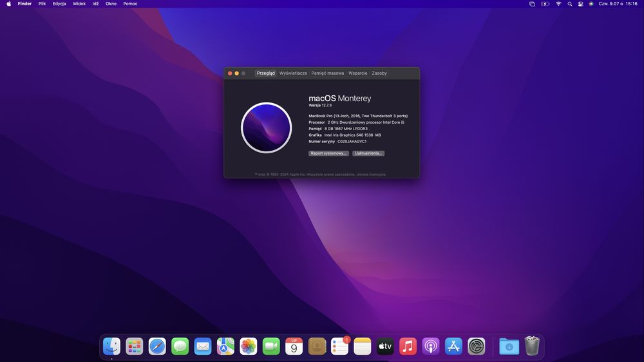The image size is (644, 362).
Task: Launch Notes from the dock
Action: tap(362, 347)
